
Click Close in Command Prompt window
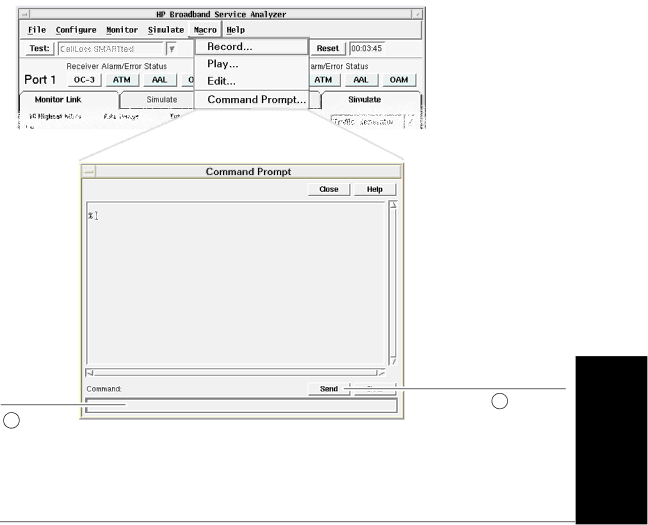tap(329, 189)
